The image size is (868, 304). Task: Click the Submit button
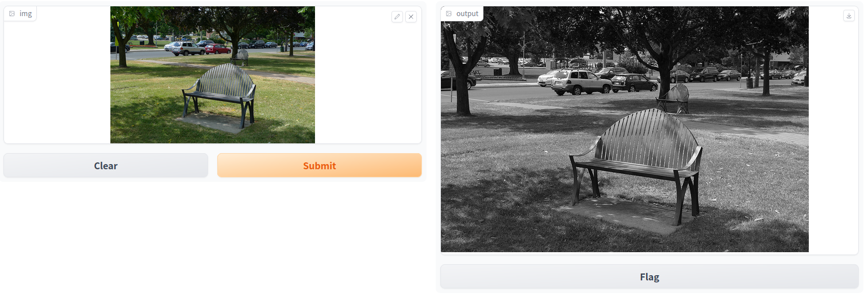[319, 165]
